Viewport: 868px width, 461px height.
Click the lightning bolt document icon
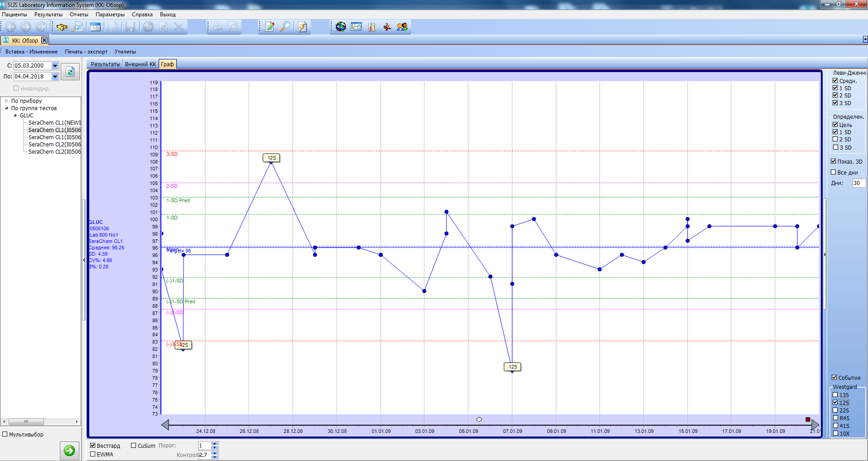(x=302, y=27)
